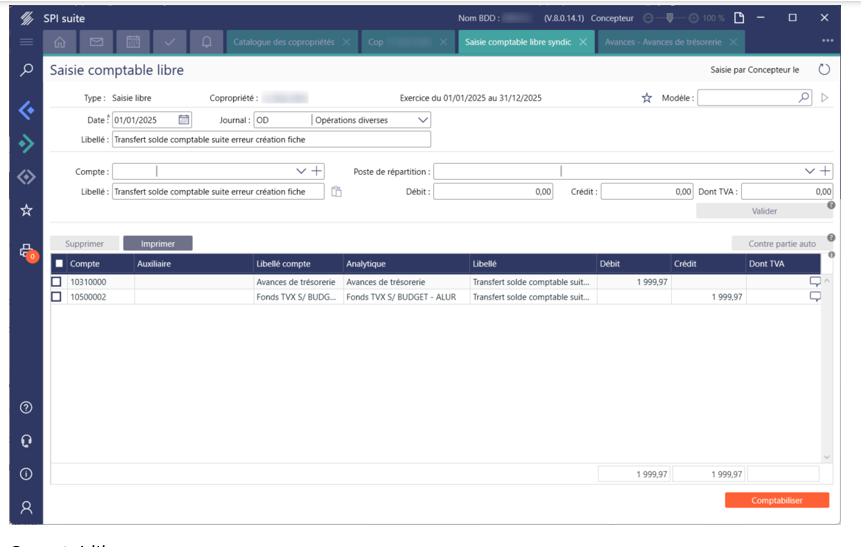Switch to the Catalogue des copropriétés tab

click(x=285, y=43)
